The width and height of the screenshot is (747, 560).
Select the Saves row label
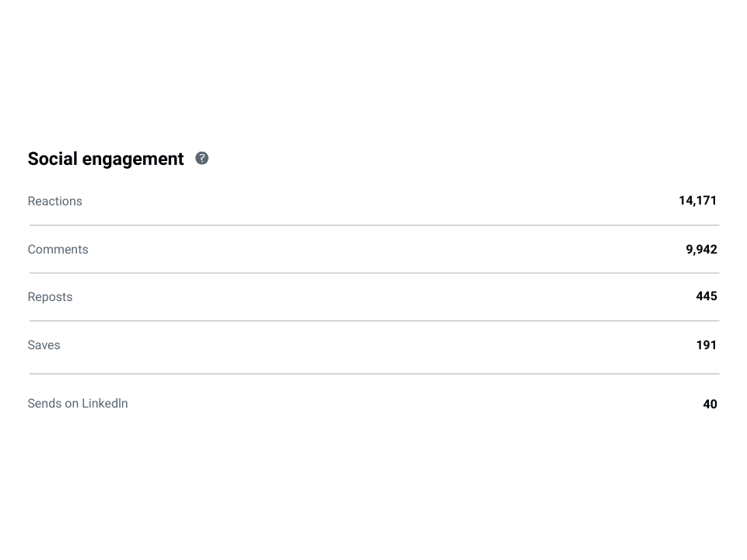coord(44,345)
